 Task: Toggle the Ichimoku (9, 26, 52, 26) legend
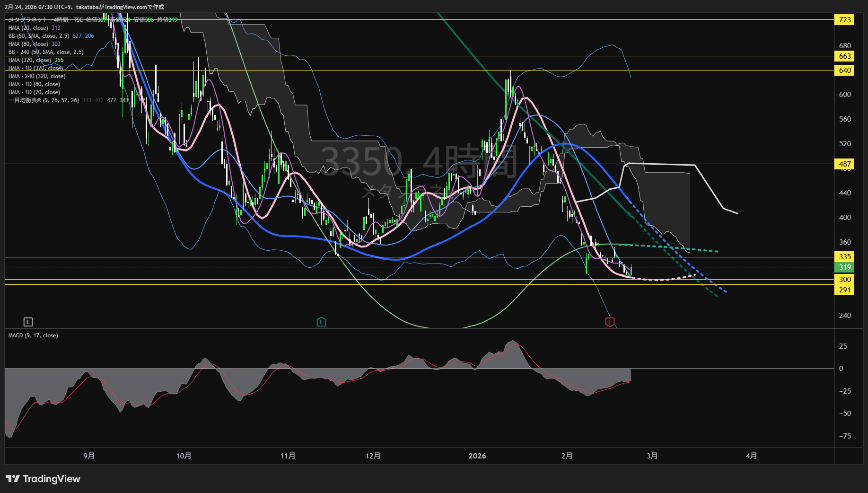44,100
